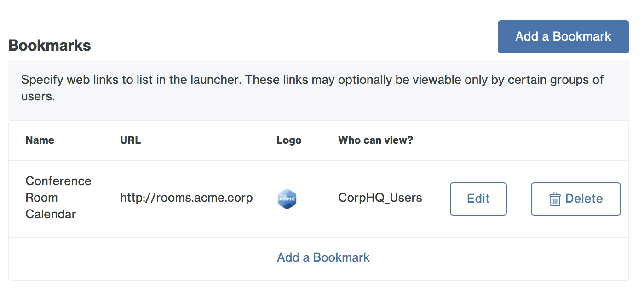Select the Conference Room Calendar name
The image size is (644, 292).
point(58,198)
